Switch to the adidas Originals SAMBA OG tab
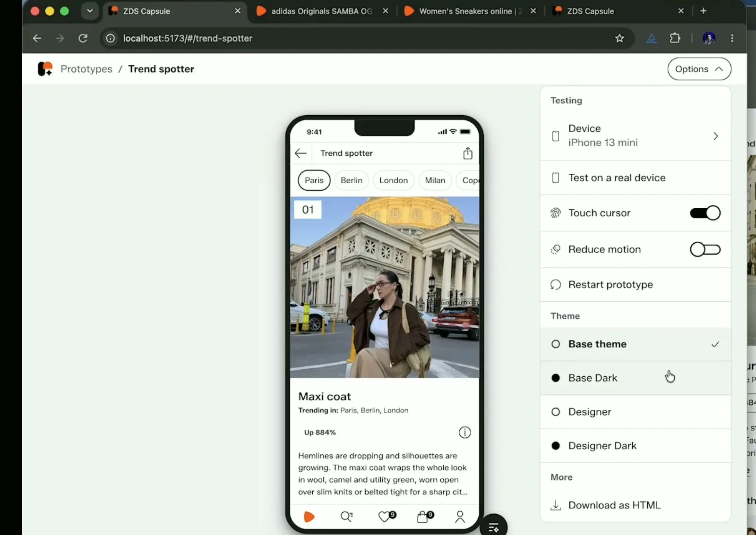Viewport: 756px width, 535px height. click(321, 11)
